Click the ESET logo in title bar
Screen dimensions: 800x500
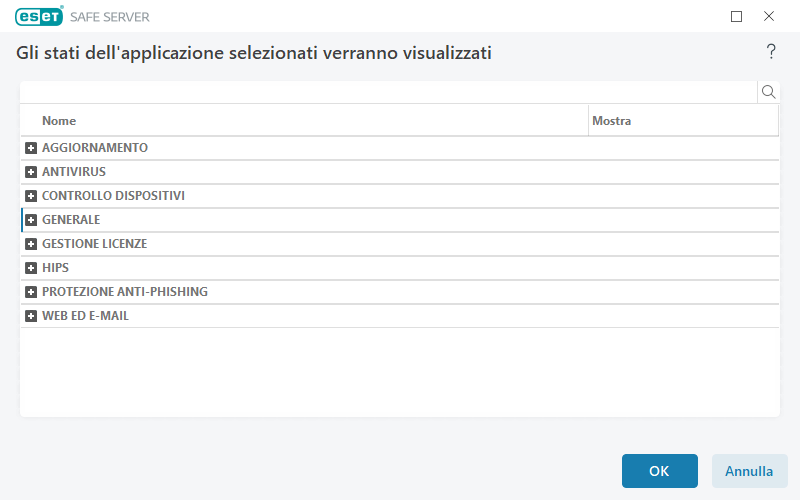point(39,16)
